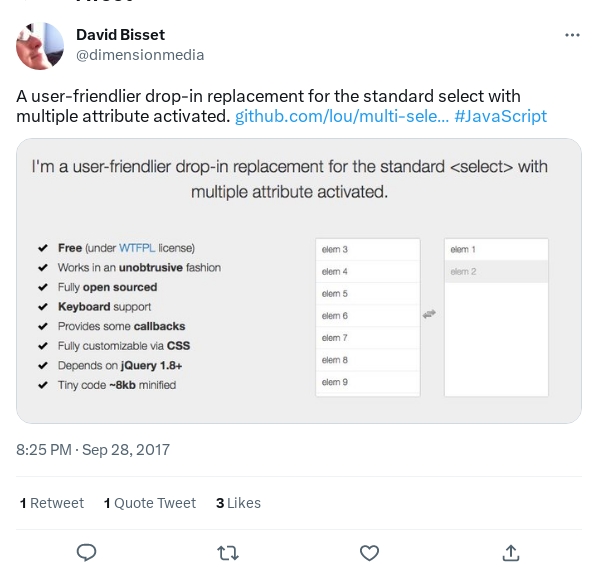Click the #JavaScript hashtag

(500, 116)
